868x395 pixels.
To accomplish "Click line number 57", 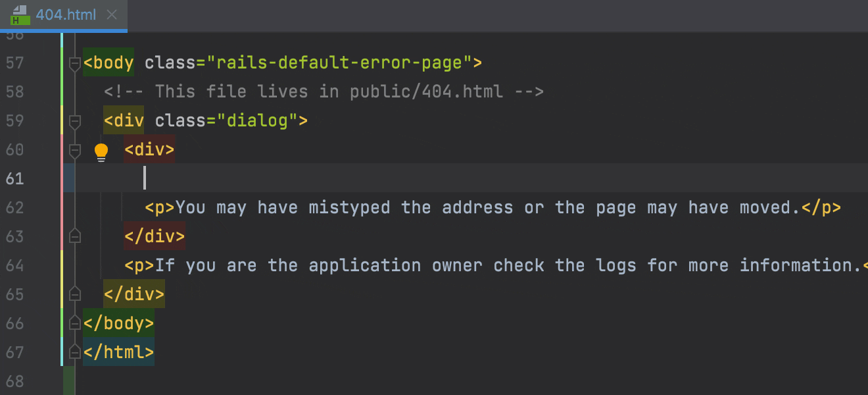I will pyautogui.click(x=15, y=63).
